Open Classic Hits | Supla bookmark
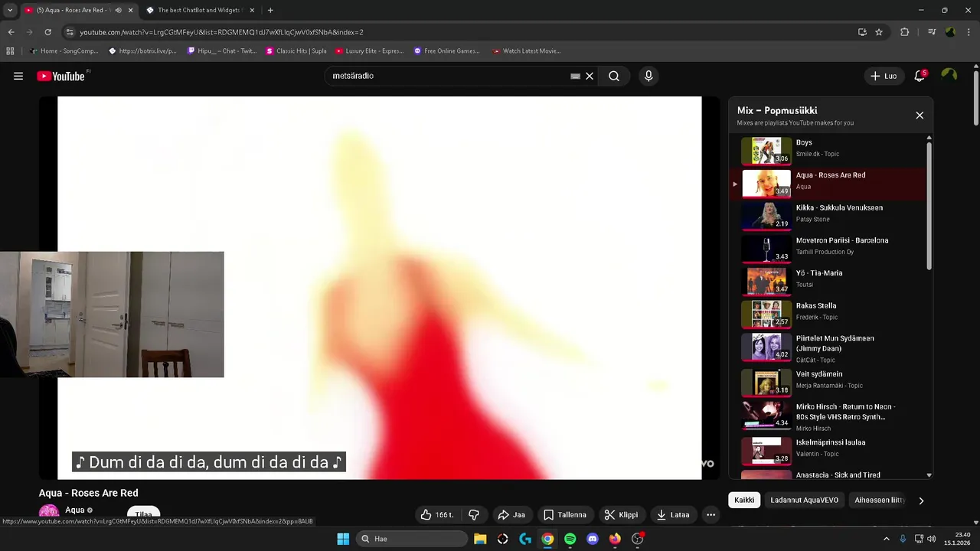Screen dimensions: 980x551 tap(296, 51)
